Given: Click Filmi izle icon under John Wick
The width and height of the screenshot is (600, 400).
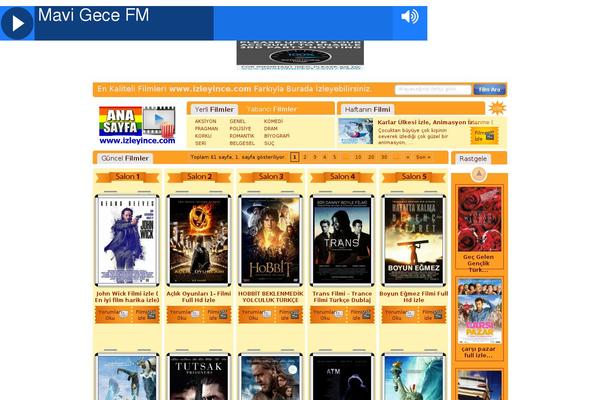Looking at the screenshot, I should tap(146, 315).
